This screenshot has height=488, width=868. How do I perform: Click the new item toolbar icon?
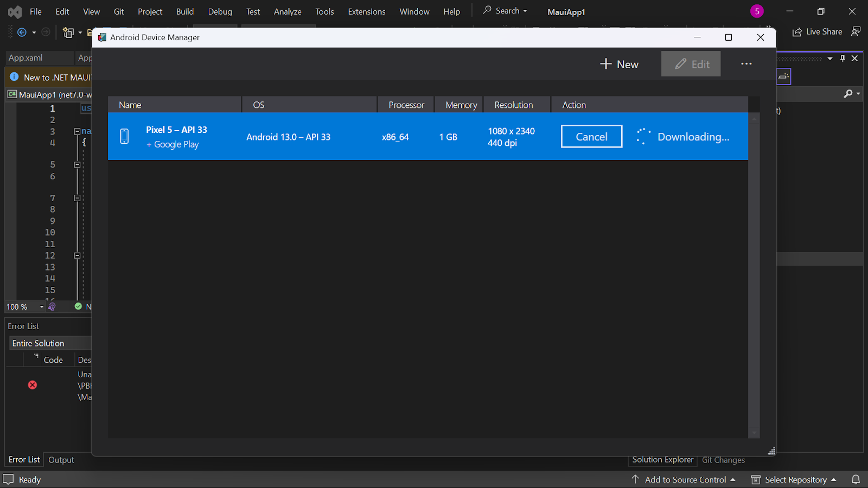(68, 33)
